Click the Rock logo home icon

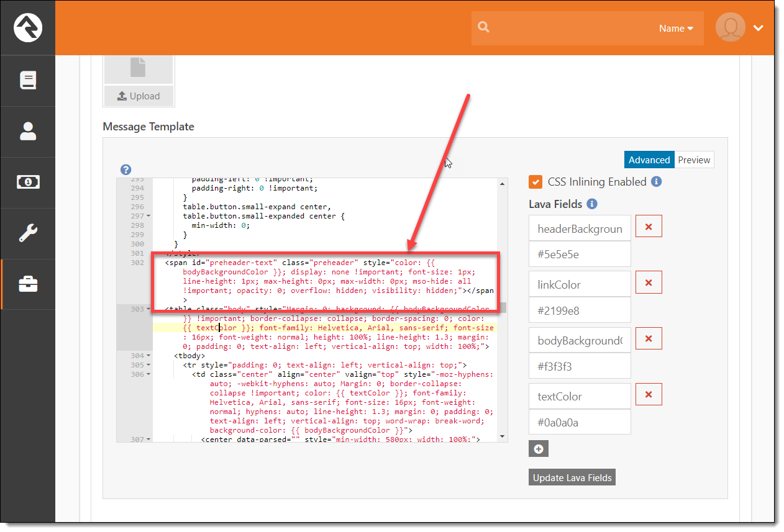point(28,27)
